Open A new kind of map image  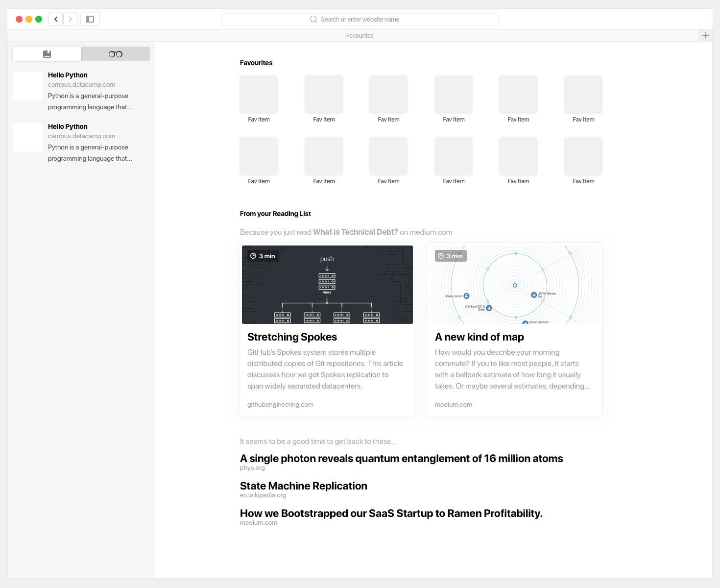point(515,285)
